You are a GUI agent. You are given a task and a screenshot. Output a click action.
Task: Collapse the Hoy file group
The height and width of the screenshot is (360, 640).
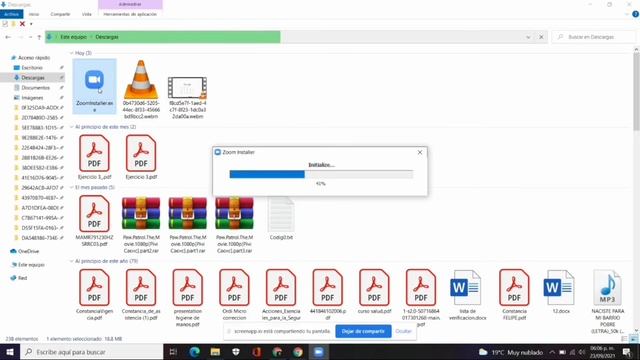[x=72, y=53]
